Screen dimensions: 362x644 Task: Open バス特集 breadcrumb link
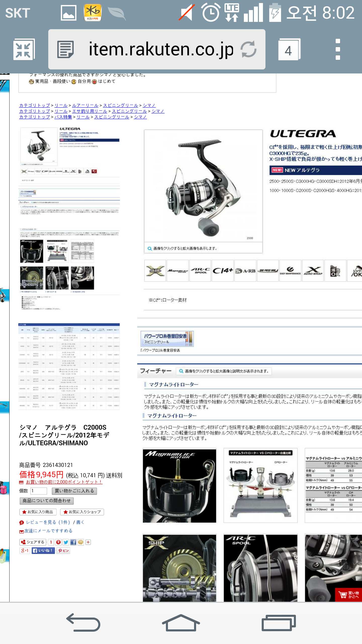click(63, 117)
